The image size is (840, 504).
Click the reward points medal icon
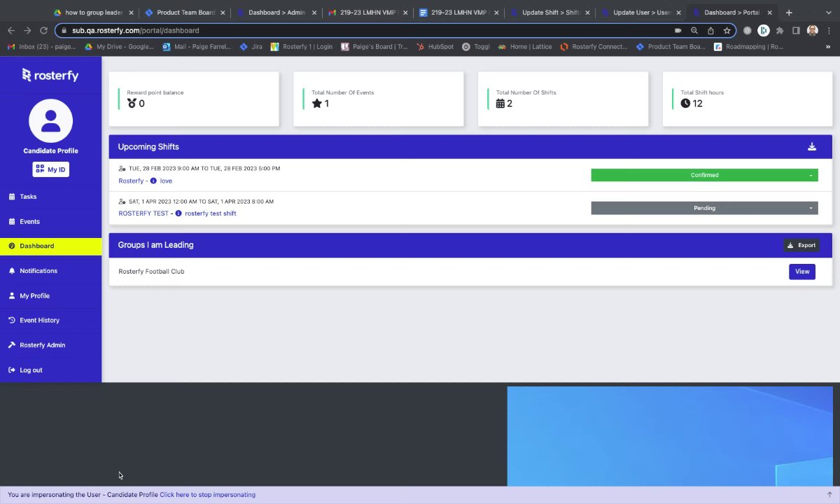pyautogui.click(x=132, y=104)
